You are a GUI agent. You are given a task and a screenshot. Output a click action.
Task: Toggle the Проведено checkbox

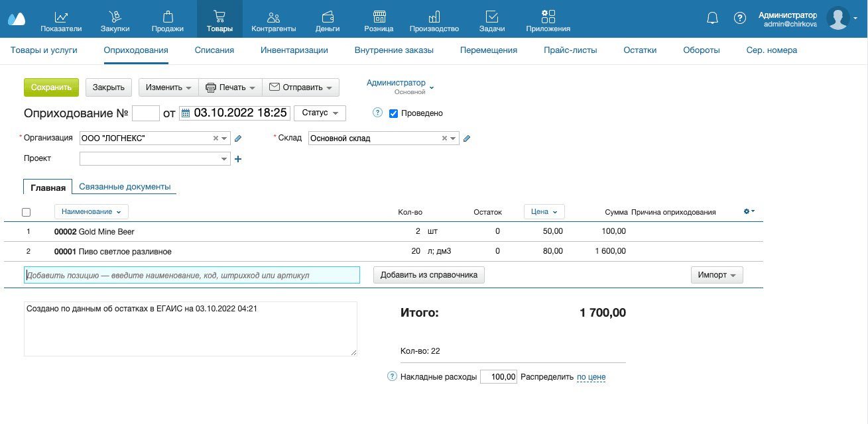click(x=393, y=113)
